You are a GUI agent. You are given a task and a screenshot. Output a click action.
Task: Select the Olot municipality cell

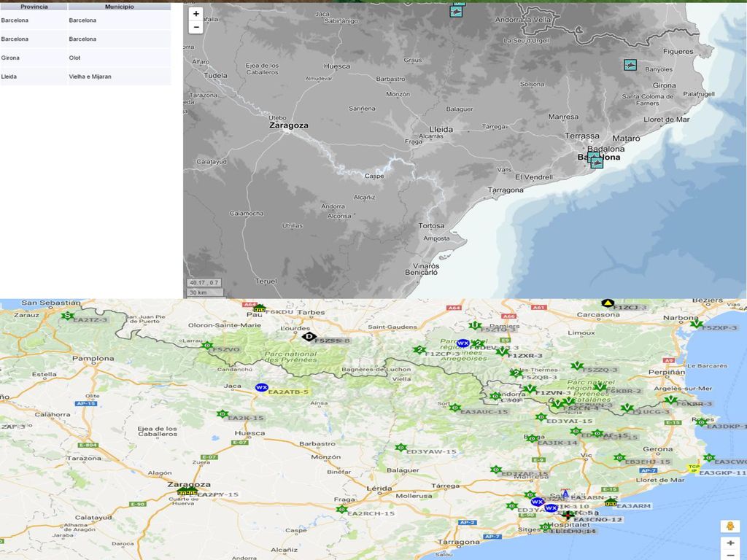click(x=119, y=58)
